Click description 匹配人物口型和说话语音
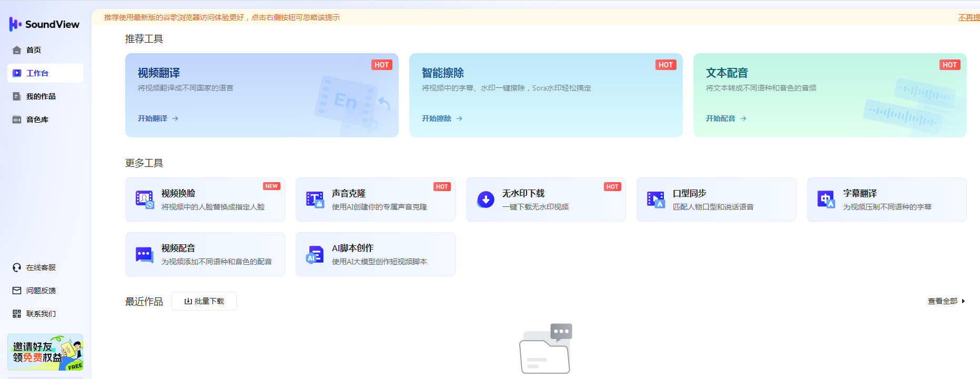This screenshot has width=980, height=379. click(713, 207)
